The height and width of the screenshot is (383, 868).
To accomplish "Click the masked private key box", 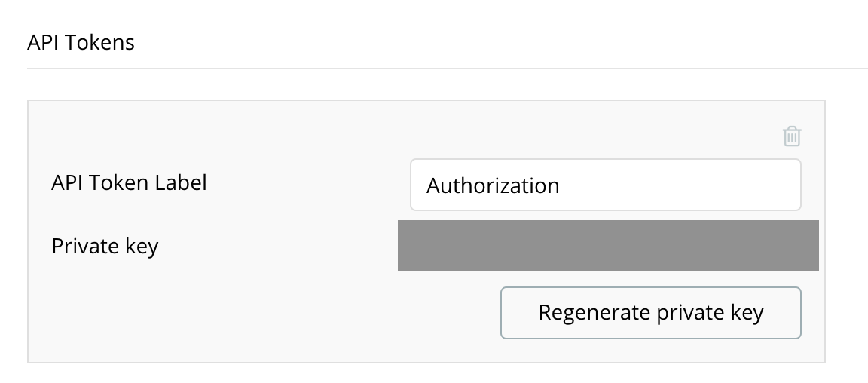I will pos(608,246).
